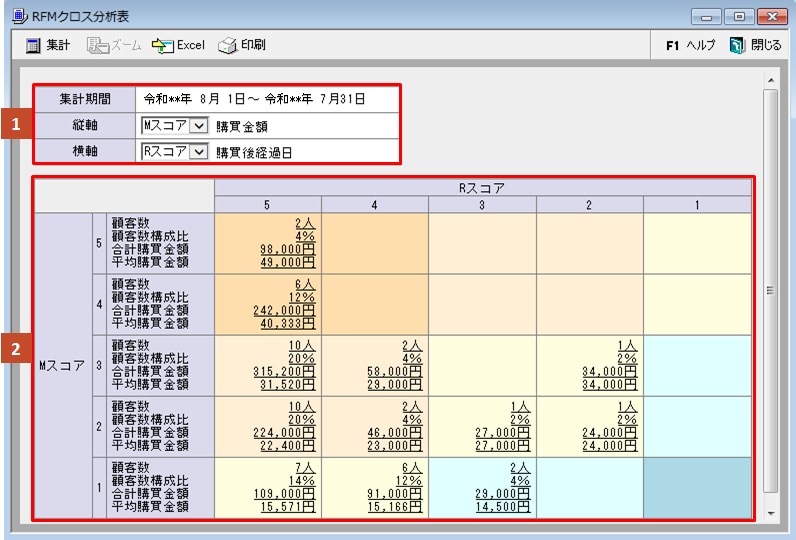
Task: Click the 49,000円 average link
Action: pos(288,262)
